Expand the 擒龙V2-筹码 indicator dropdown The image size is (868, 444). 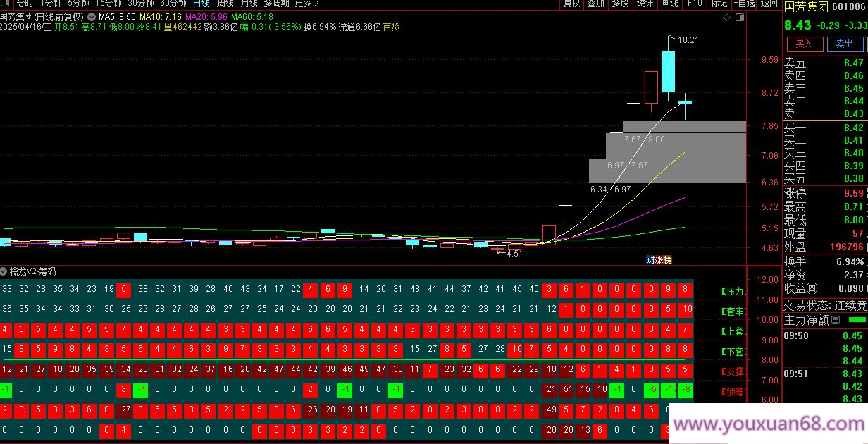tap(4, 271)
